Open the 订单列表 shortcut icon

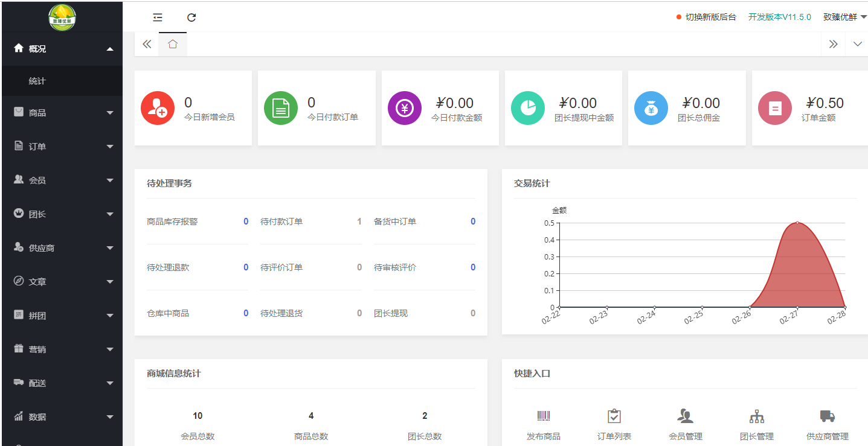pyautogui.click(x=614, y=416)
